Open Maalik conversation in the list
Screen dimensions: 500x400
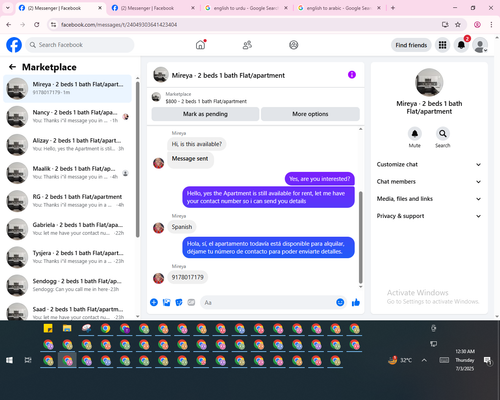pos(68,173)
